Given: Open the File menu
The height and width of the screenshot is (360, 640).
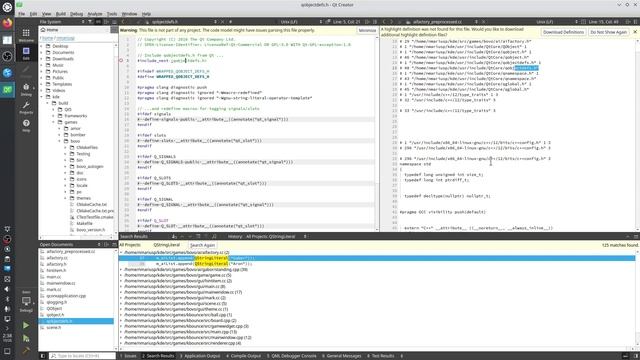Looking at the screenshot, I should (x=21, y=14).
